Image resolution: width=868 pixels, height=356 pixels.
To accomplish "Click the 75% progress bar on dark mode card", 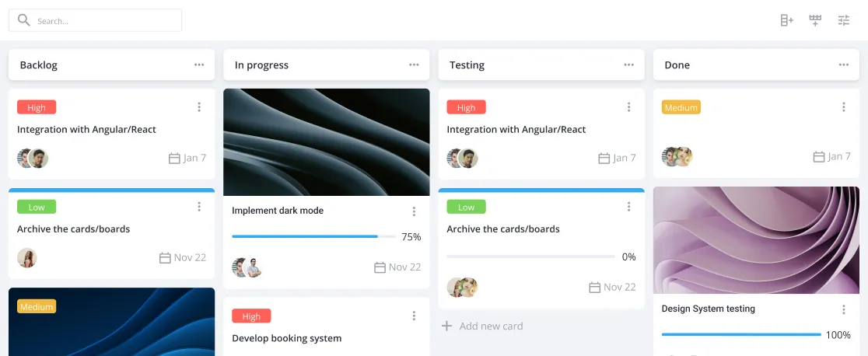I will [x=314, y=236].
